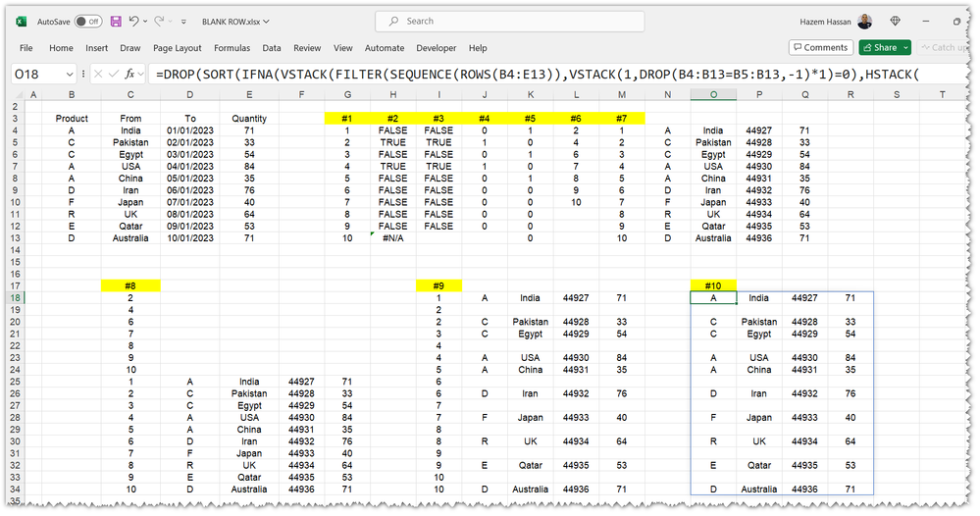Click the Name Box showing O18
The image size is (980, 516).
point(37,75)
